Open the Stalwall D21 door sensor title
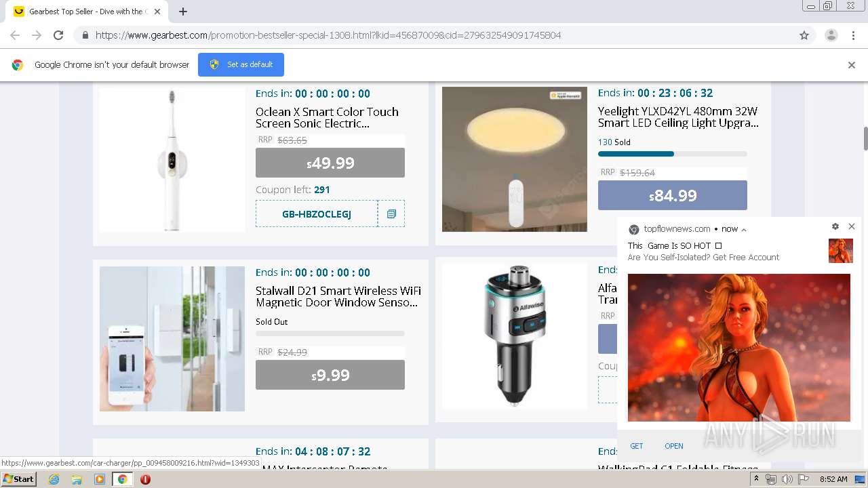The width and height of the screenshot is (868, 488). pos(338,296)
